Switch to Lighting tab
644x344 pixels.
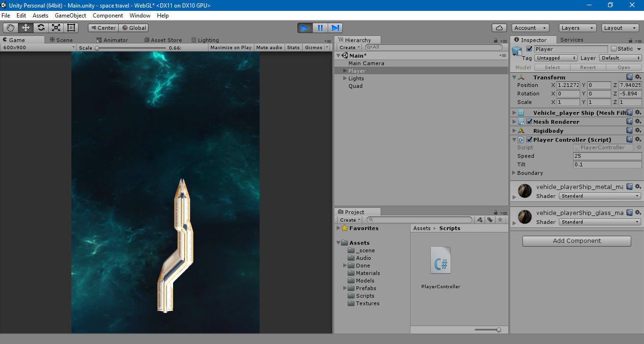(x=205, y=40)
